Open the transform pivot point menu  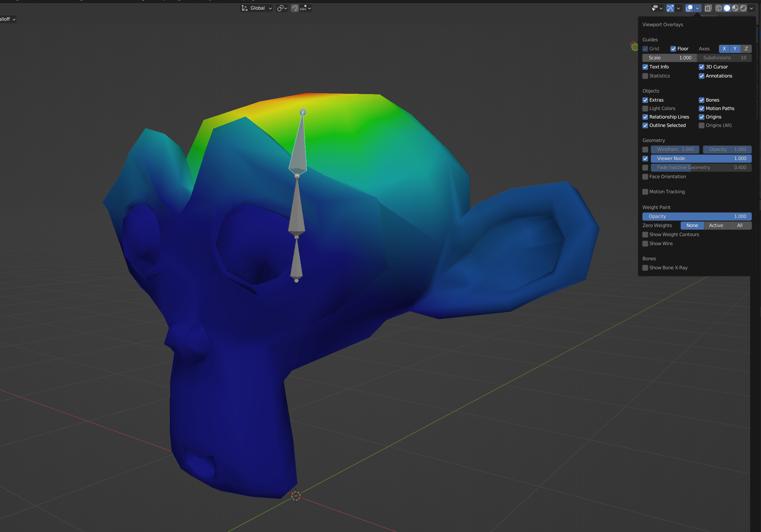(x=282, y=8)
